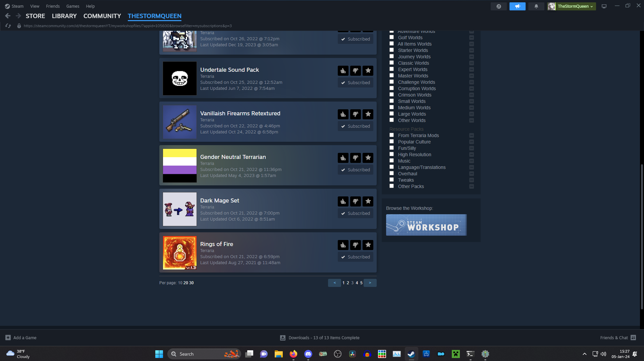Exclude Classic Worlds with minus button
This screenshot has height=361, width=644.
[472, 63]
